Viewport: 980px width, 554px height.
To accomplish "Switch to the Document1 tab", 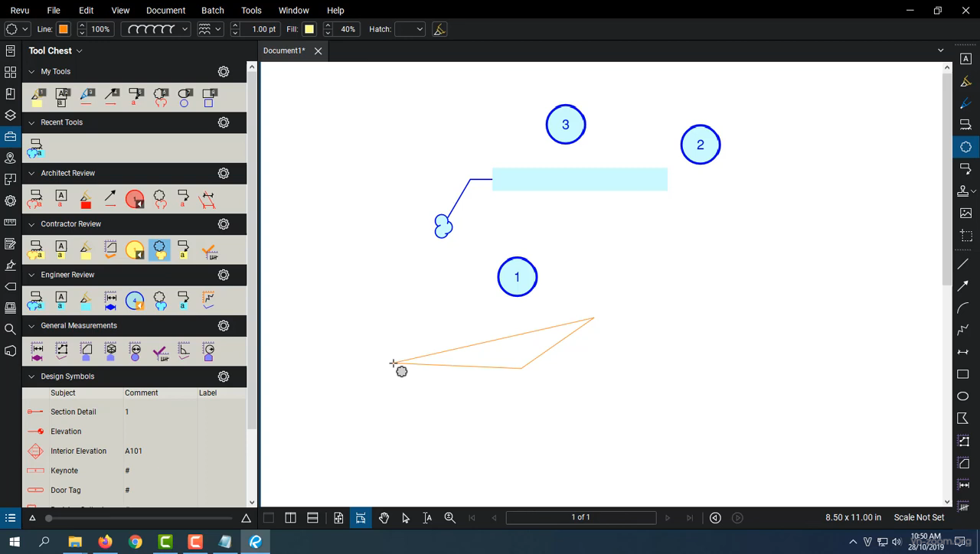I will coord(283,51).
